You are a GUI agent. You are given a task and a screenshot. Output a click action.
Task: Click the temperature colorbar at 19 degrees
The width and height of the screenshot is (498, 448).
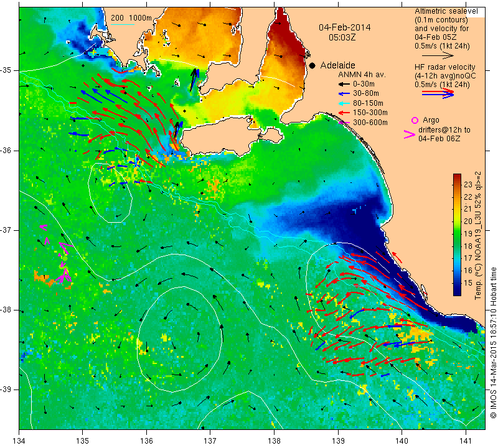[x=457, y=234]
